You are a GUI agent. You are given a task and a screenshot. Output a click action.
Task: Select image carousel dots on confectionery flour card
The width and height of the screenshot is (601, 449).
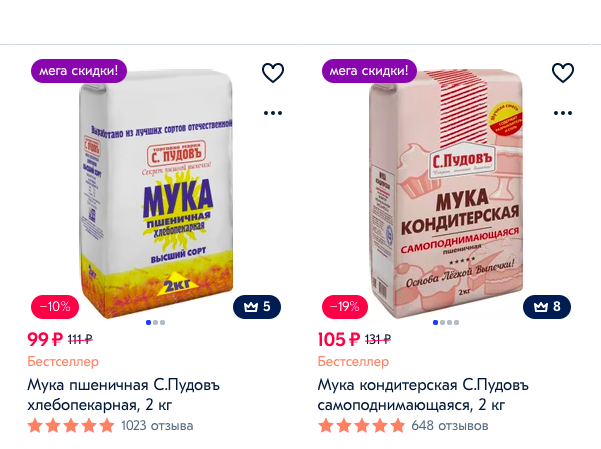[445, 323]
